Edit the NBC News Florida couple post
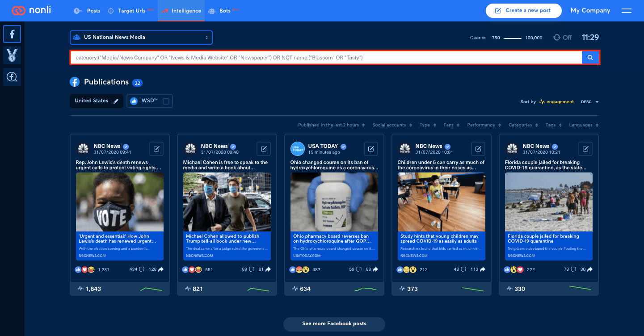 pyautogui.click(x=585, y=149)
